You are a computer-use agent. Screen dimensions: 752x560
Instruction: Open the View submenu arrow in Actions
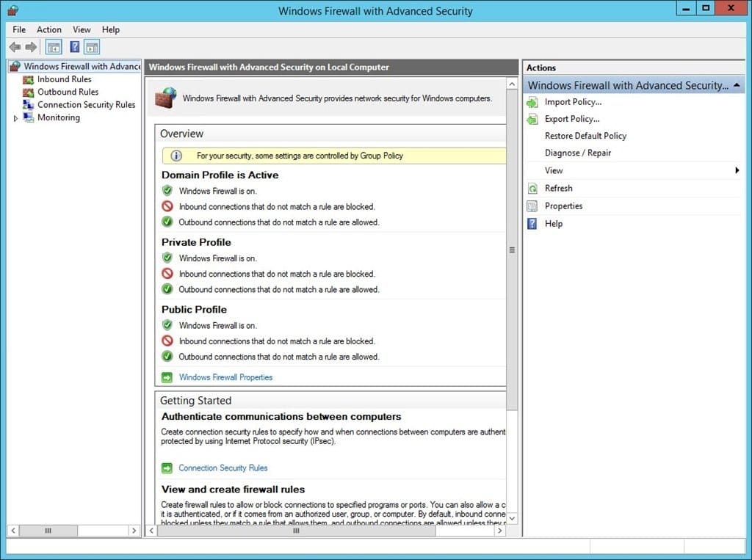(x=737, y=171)
